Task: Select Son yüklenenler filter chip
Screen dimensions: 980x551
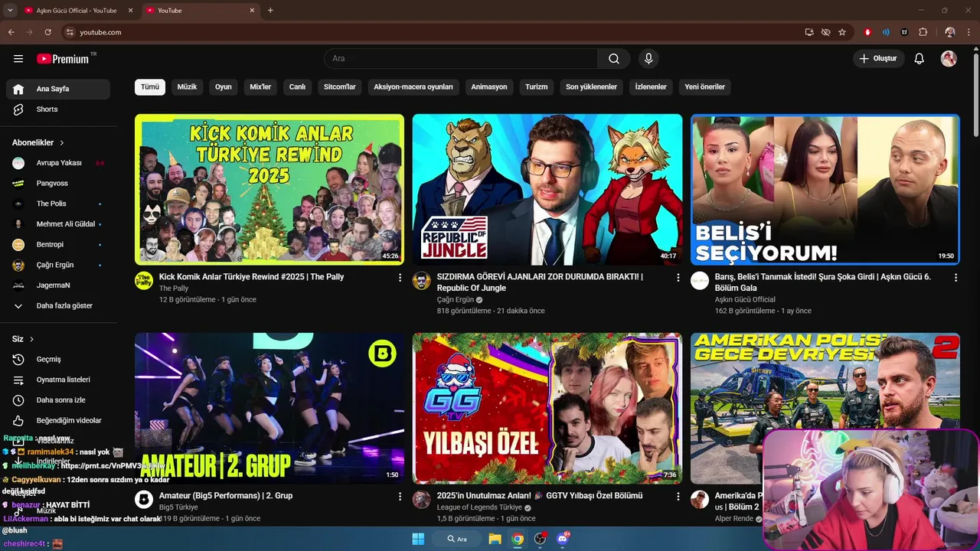Action: pyautogui.click(x=591, y=87)
